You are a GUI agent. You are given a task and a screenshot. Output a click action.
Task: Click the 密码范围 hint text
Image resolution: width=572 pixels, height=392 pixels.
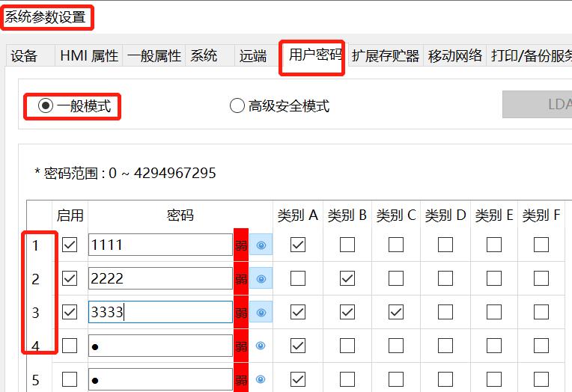point(125,173)
